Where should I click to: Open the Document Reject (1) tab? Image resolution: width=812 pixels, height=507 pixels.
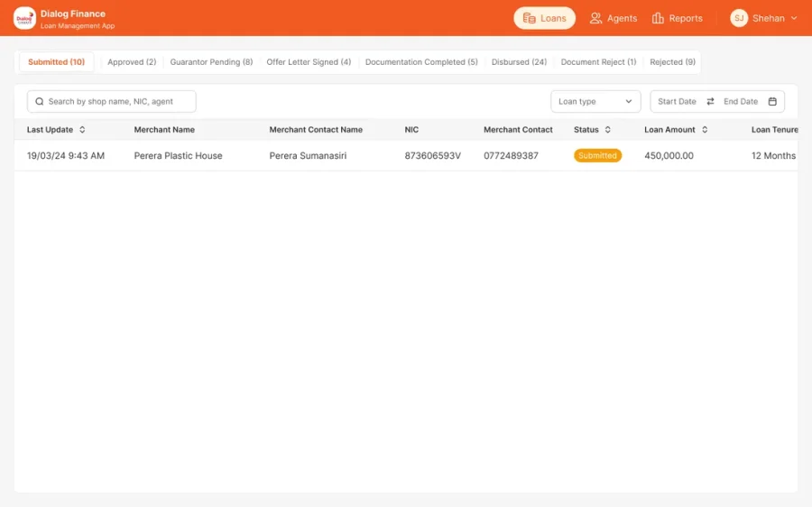point(598,61)
